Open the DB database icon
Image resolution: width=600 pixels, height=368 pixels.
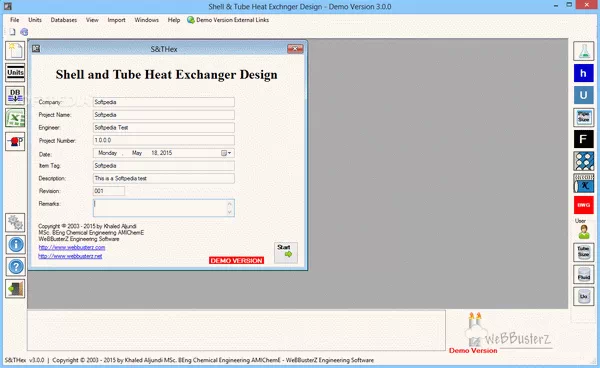(x=15, y=95)
